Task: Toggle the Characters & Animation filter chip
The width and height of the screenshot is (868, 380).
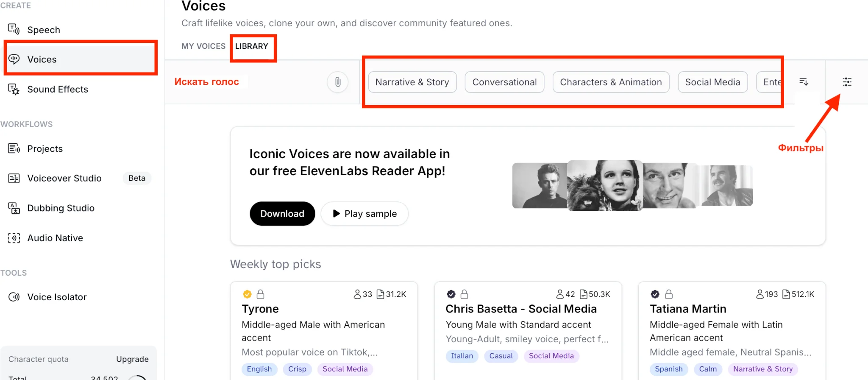Action: tap(611, 82)
